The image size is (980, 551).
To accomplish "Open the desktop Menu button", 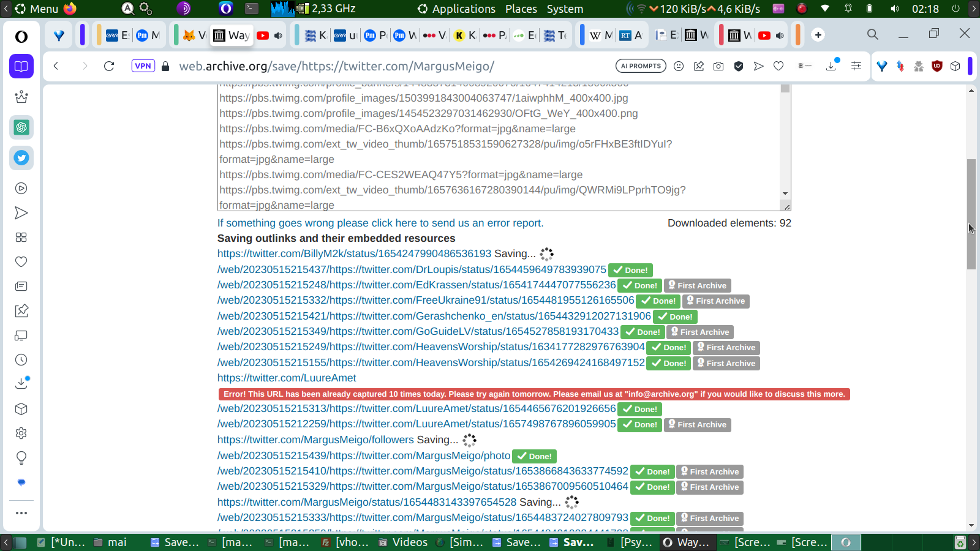I will tap(37, 9).
